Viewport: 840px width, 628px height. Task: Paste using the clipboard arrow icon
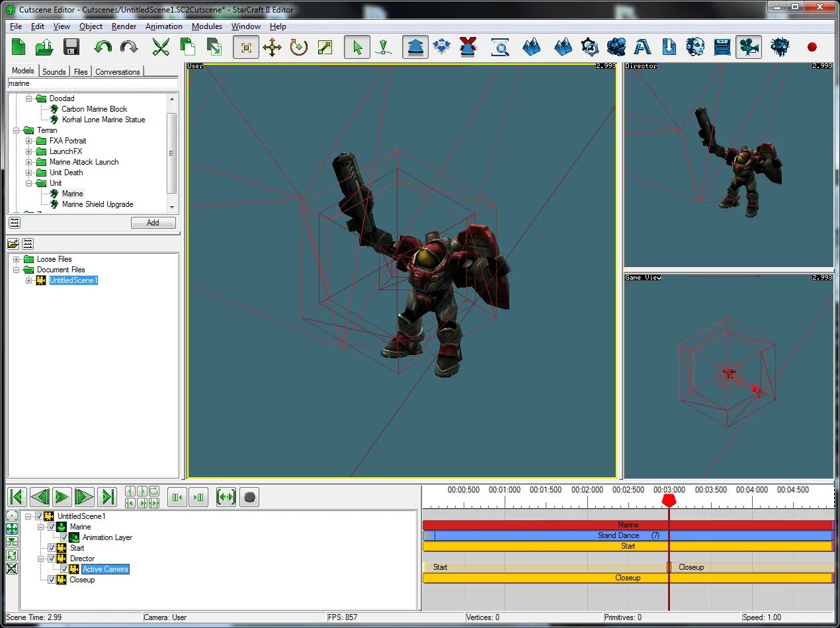[x=214, y=47]
